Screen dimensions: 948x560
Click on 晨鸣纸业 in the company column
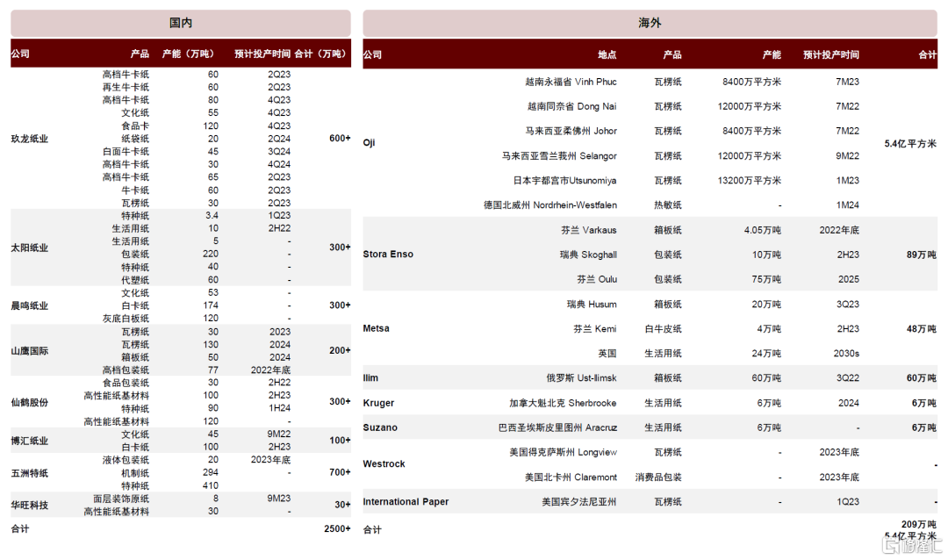tap(30, 305)
